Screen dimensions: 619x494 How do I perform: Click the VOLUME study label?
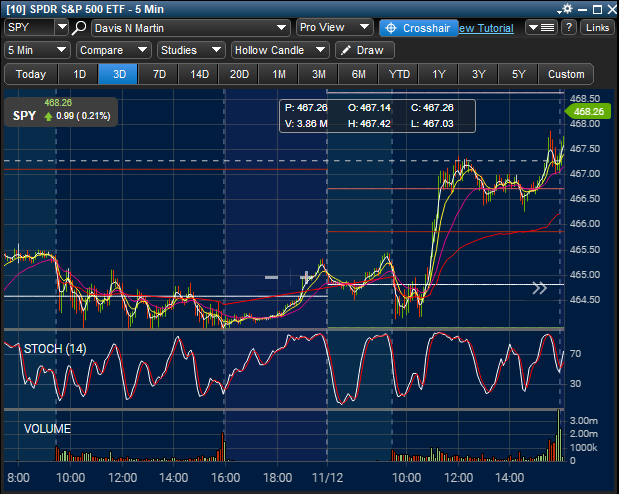(47, 428)
